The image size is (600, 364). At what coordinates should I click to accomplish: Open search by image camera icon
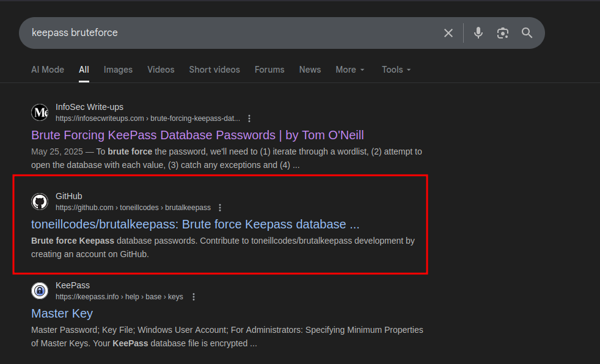click(503, 33)
